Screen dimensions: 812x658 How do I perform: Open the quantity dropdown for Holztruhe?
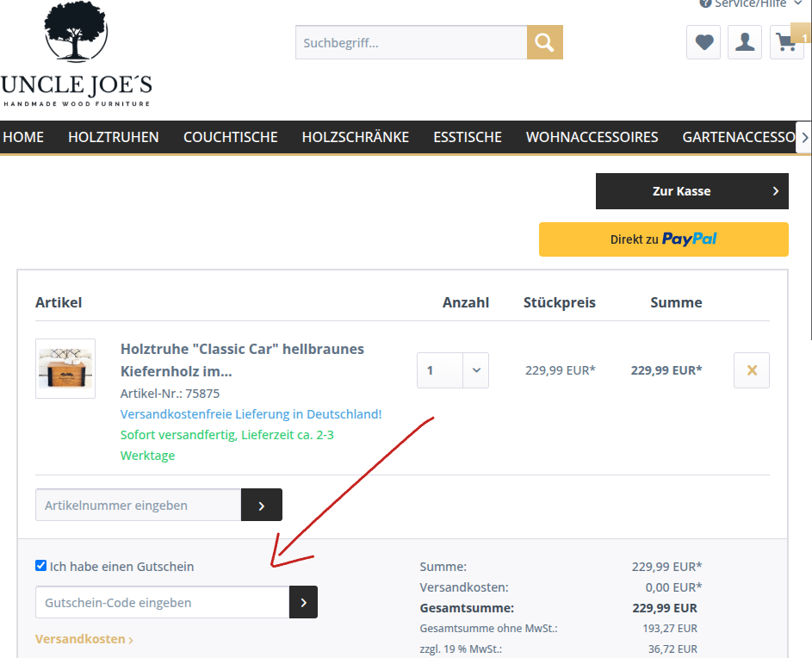[476, 370]
